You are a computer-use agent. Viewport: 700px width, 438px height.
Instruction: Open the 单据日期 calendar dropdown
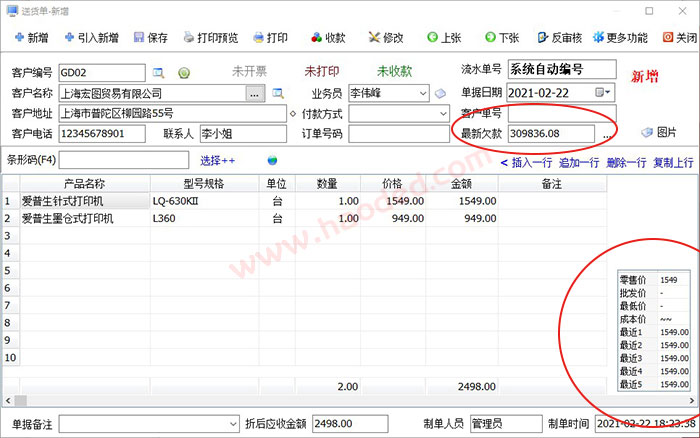coord(603,92)
